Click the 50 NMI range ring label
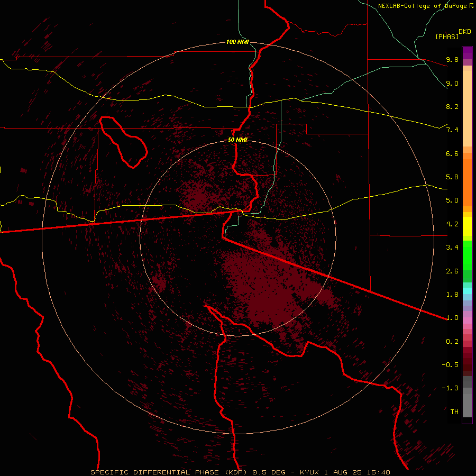This screenshot has width=476, height=476. click(x=237, y=140)
